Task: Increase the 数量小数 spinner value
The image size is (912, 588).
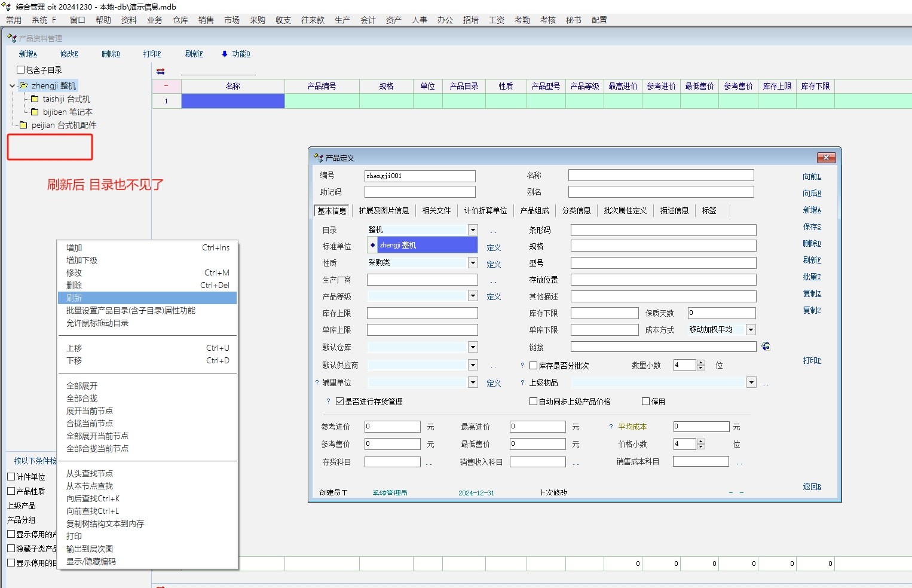Action: coord(701,362)
